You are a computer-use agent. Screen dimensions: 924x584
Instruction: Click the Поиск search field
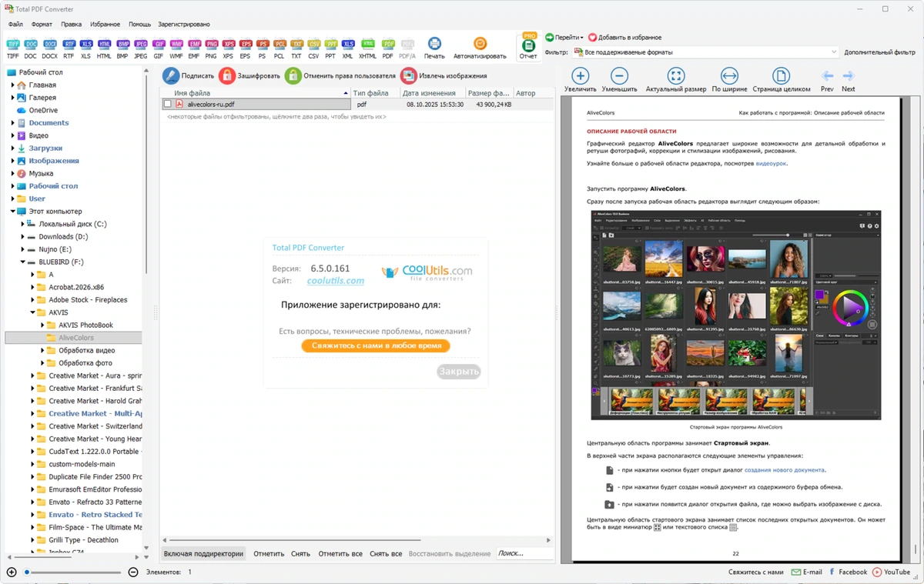pyautogui.click(x=524, y=553)
